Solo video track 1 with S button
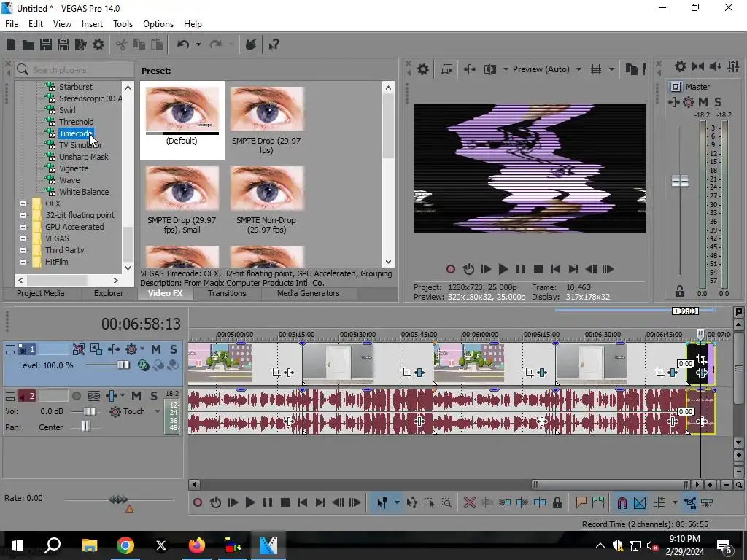 coord(174,349)
